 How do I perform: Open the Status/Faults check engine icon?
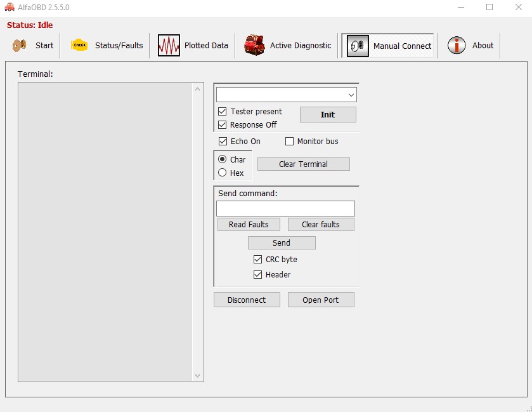[79, 46]
